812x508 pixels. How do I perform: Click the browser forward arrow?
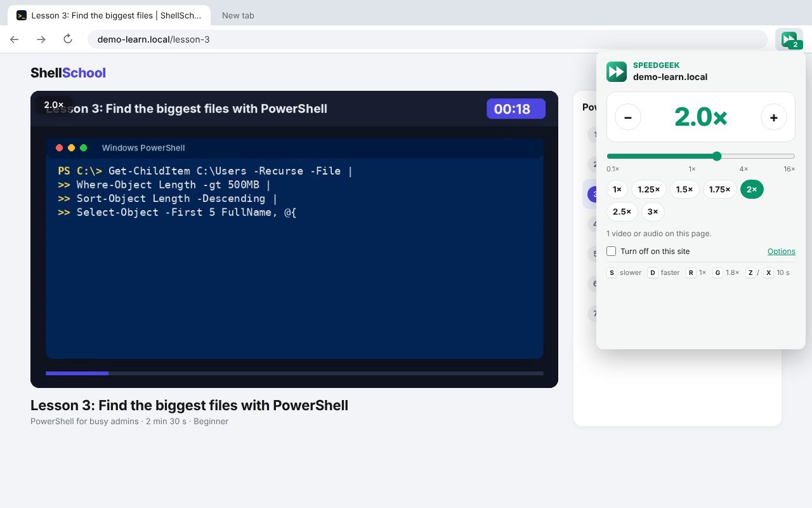41,39
